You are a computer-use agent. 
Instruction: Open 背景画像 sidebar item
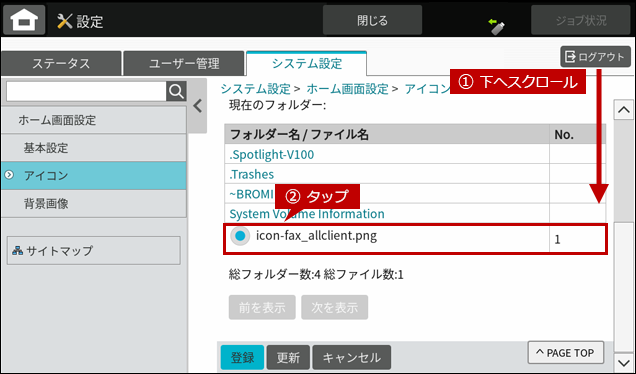click(x=94, y=203)
